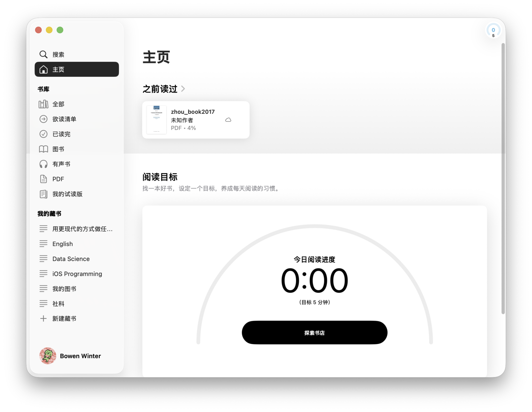Click the PDF document icon

coord(43,179)
